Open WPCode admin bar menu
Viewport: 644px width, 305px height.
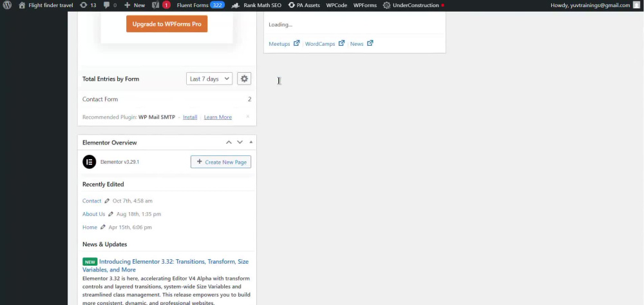coord(336,5)
